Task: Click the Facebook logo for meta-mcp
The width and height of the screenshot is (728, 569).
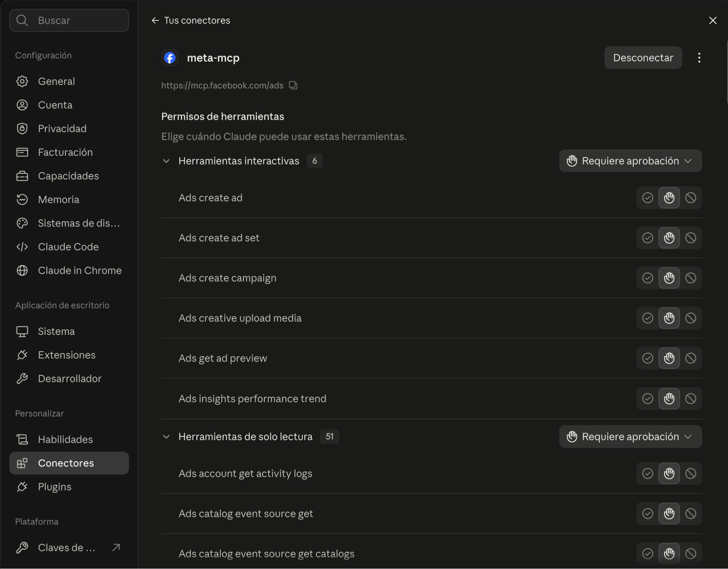Action: tap(170, 58)
